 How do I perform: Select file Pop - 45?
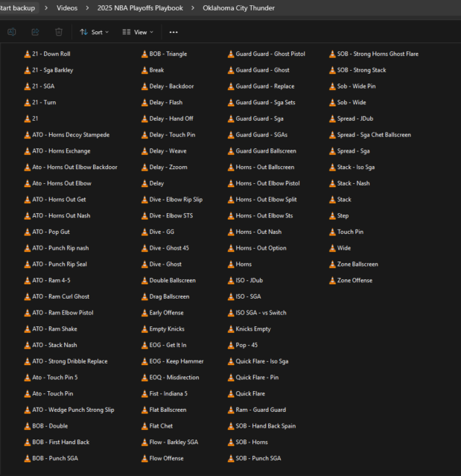243,345
